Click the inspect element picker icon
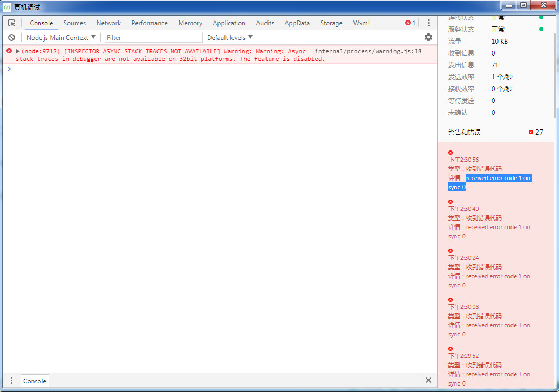Screen dimensions: 559x392 coord(12,23)
